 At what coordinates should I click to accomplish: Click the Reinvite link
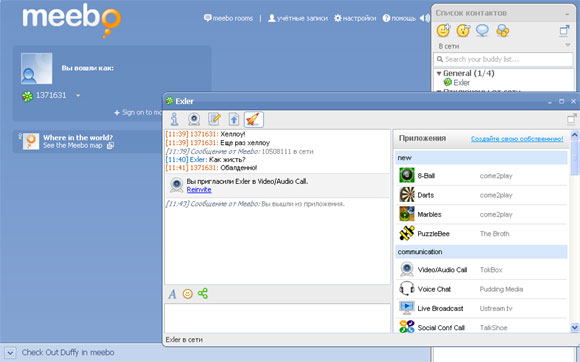pyautogui.click(x=199, y=190)
